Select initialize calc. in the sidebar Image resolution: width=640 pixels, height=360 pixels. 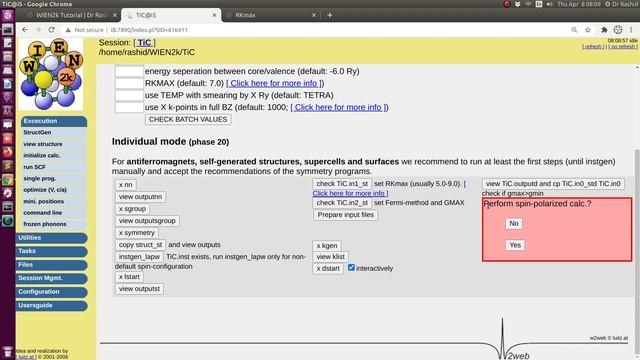point(42,156)
